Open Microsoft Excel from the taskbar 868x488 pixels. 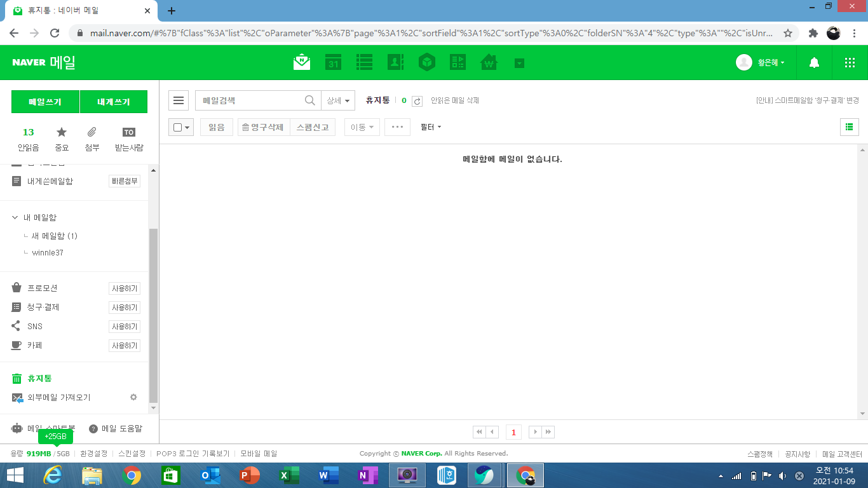pyautogui.click(x=289, y=475)
